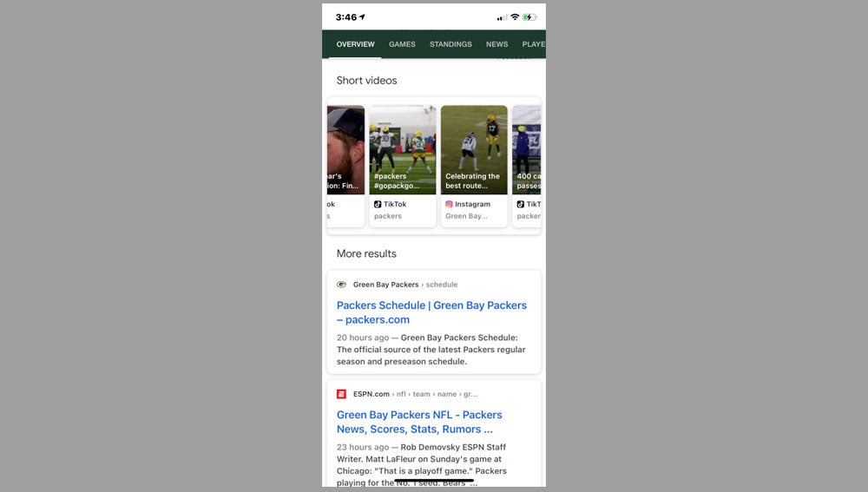Open the bearded man in cap video thumbnail
Screen dimensions: 868x492
pyautogui.click(x=345, y=150)
